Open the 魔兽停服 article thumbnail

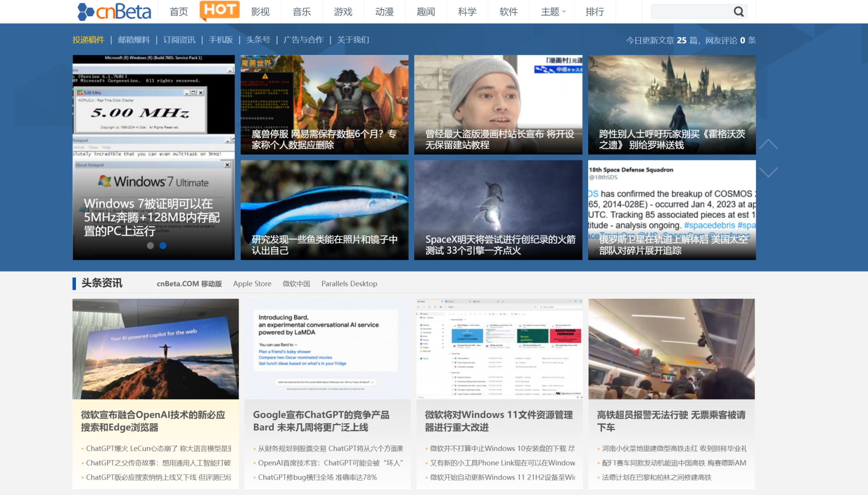325,105
